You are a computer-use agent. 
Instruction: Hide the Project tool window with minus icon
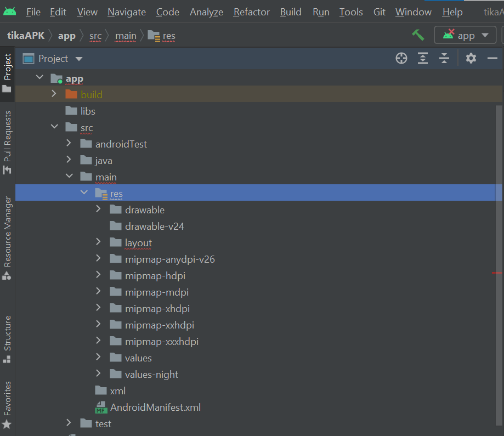coord(492,58)
